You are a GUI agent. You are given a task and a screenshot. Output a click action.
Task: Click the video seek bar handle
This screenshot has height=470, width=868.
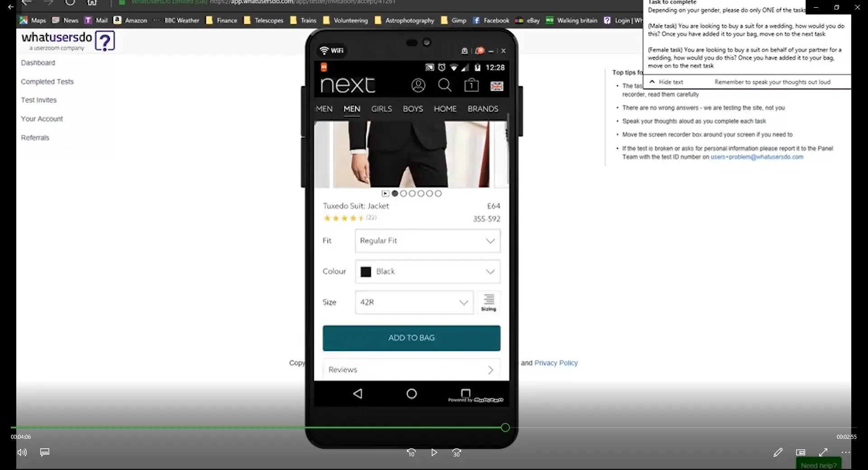pyautogui.click(x=505, y=428)
